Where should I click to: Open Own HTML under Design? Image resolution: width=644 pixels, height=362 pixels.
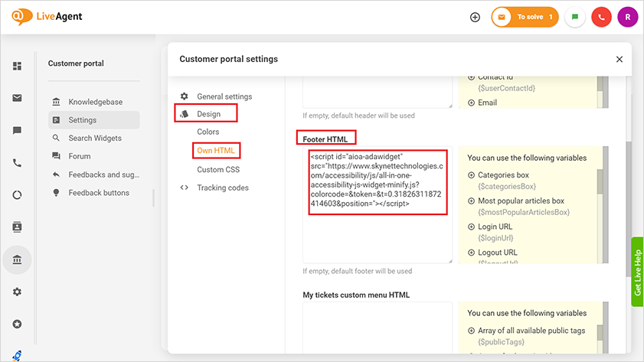point(216,150)
